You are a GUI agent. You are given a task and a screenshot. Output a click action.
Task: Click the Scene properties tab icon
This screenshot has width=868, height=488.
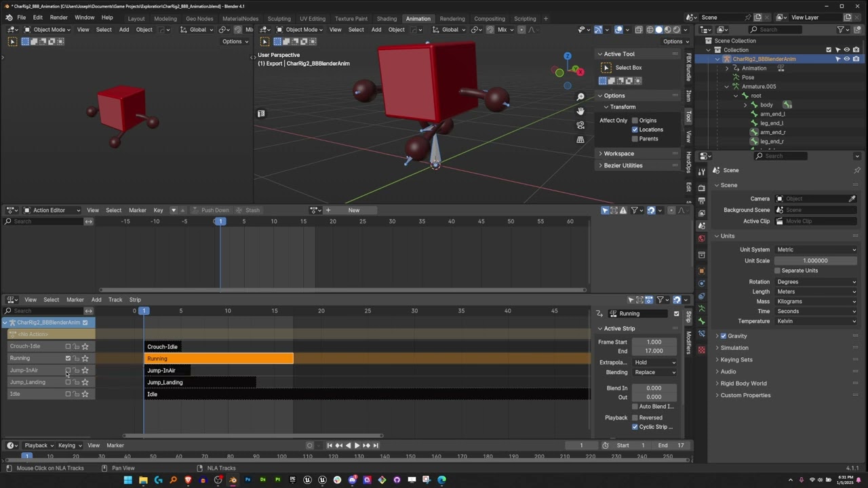pos(701,226)
